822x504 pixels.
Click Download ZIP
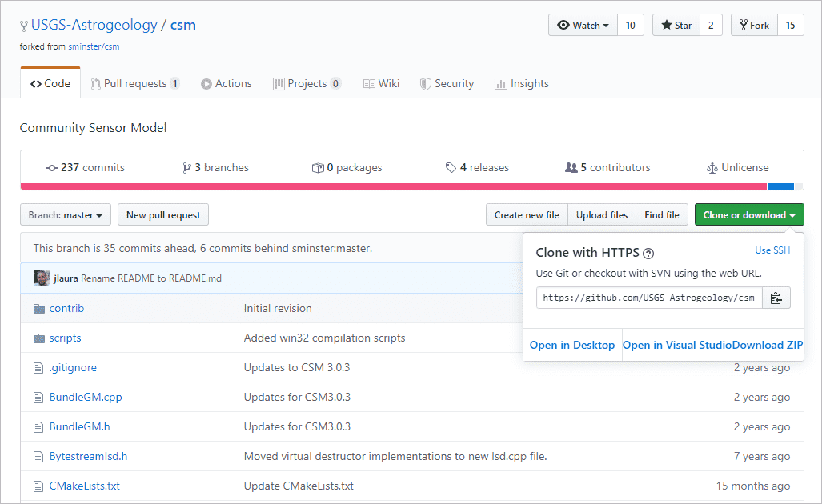(x=767, y=346)
